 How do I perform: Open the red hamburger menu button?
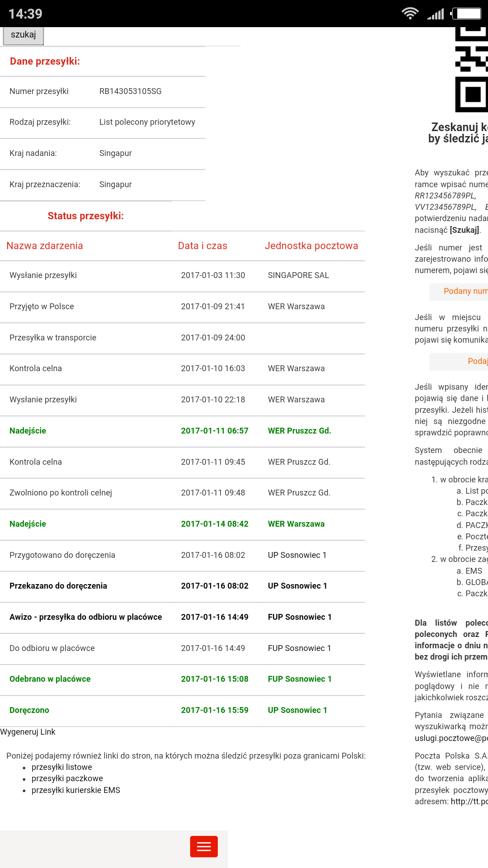[204, 846]
